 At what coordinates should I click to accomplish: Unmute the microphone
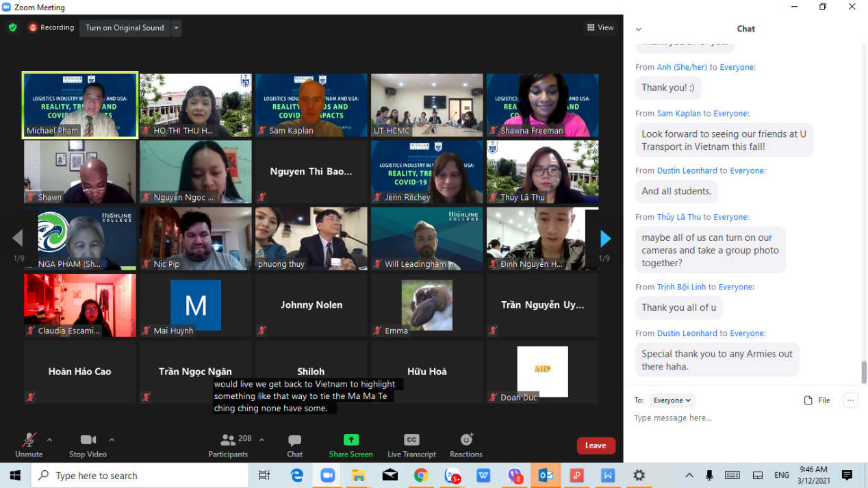pos(29,440)
